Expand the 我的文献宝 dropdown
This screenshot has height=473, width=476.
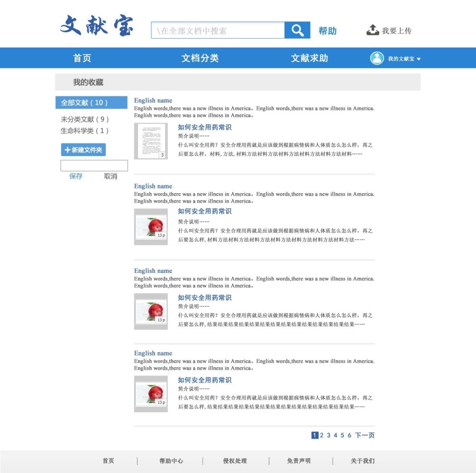(404, 58)
